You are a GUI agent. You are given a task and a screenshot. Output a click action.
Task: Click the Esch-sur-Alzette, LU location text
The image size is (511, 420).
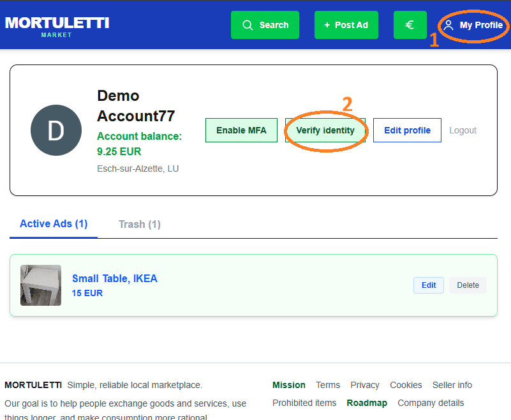tap(138, 169)
